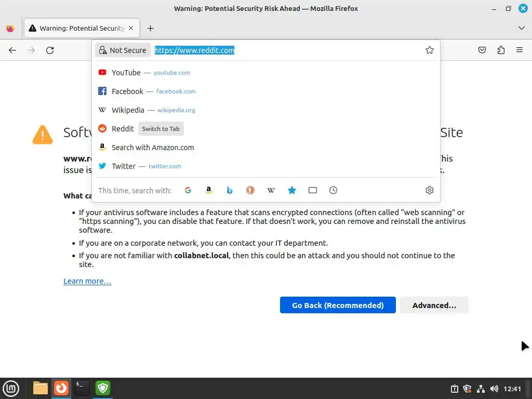
Task: Click the highlighted reddit.com URL field
Action: tap(194, 50)
